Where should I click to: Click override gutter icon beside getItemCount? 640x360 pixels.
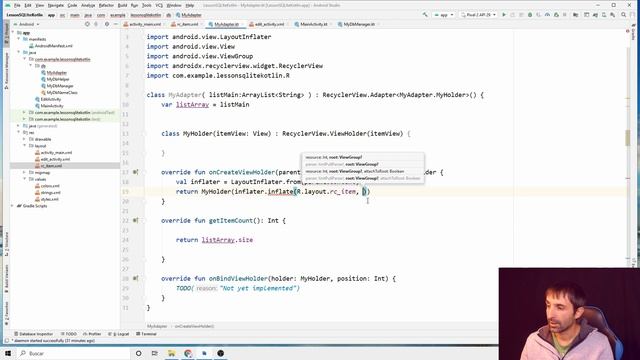pos(135,220)
